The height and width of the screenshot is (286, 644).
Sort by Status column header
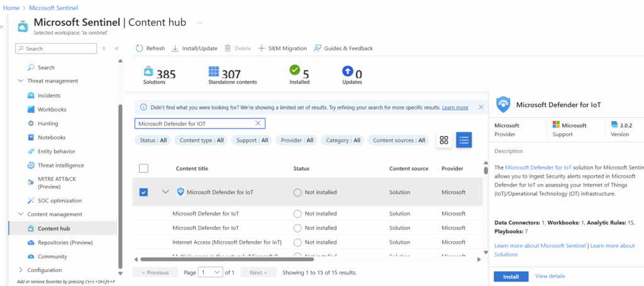pyautogui.click(x=301, y=168)
